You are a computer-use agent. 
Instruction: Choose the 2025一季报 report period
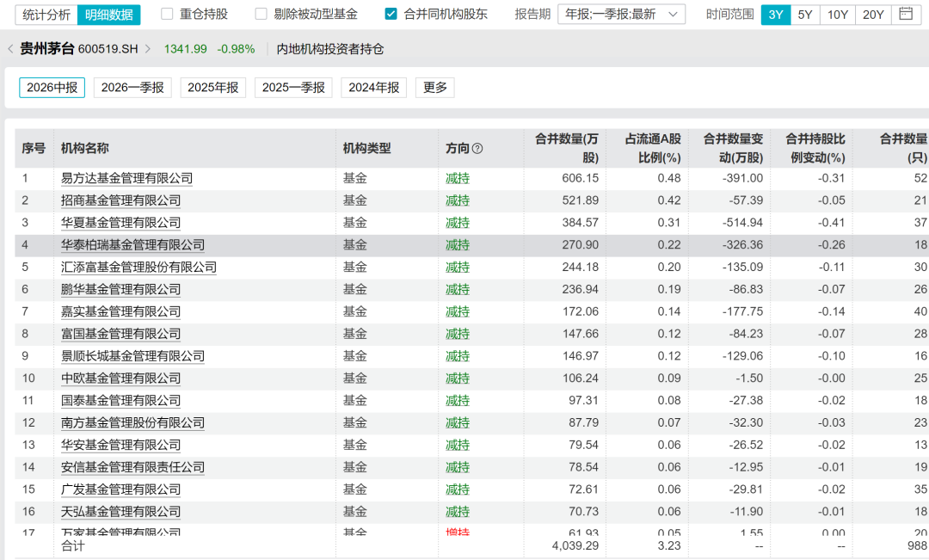pyautogui.click(x=294, y=88)
